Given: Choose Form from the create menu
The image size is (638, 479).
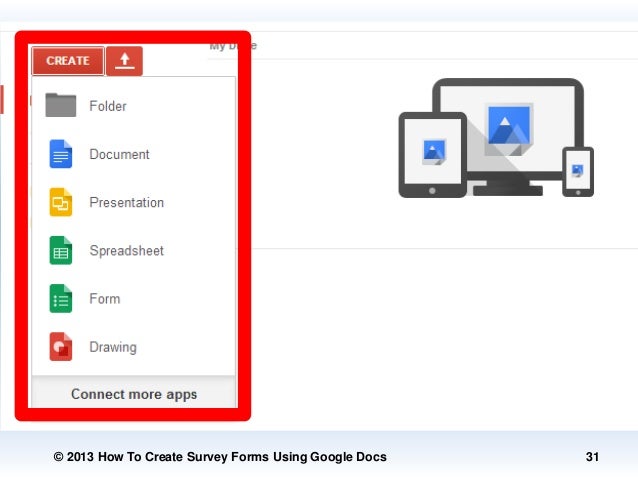Looking at the screenshot, I should coord(133,299).
